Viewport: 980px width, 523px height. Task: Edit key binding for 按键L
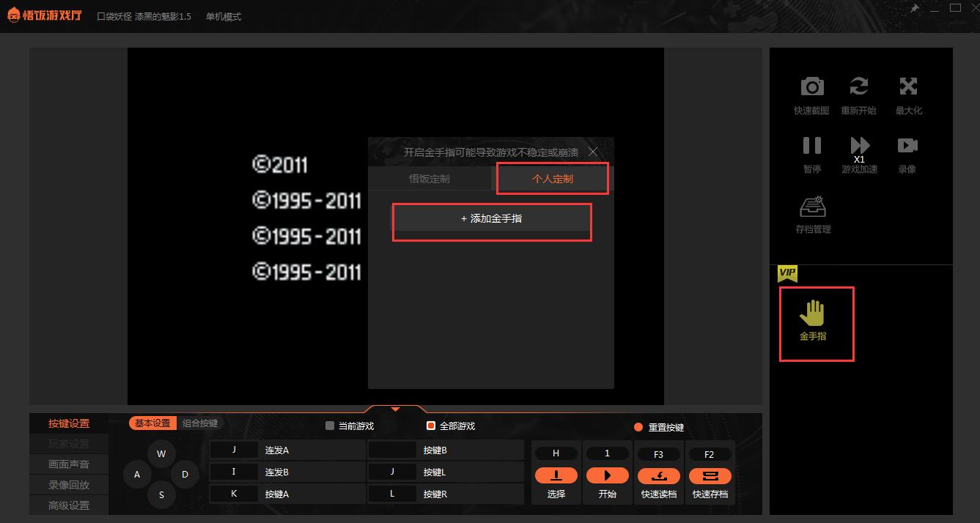[x=392, y=472]
